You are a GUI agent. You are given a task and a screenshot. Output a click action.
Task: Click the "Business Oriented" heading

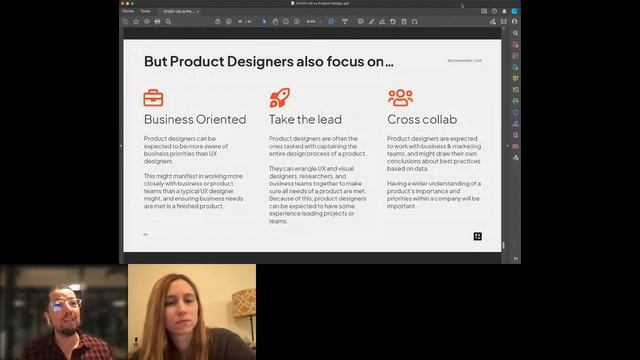tap(195, 119)
